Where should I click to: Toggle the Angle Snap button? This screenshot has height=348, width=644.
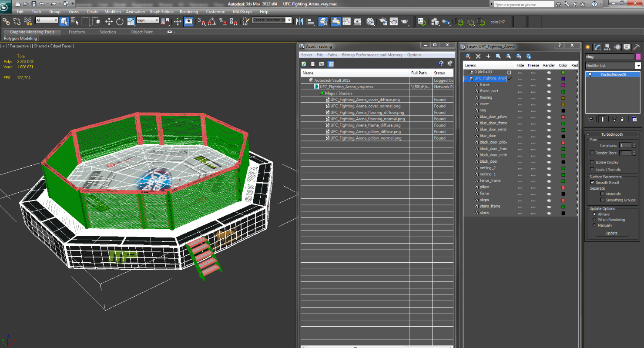(x=212, y=21)
